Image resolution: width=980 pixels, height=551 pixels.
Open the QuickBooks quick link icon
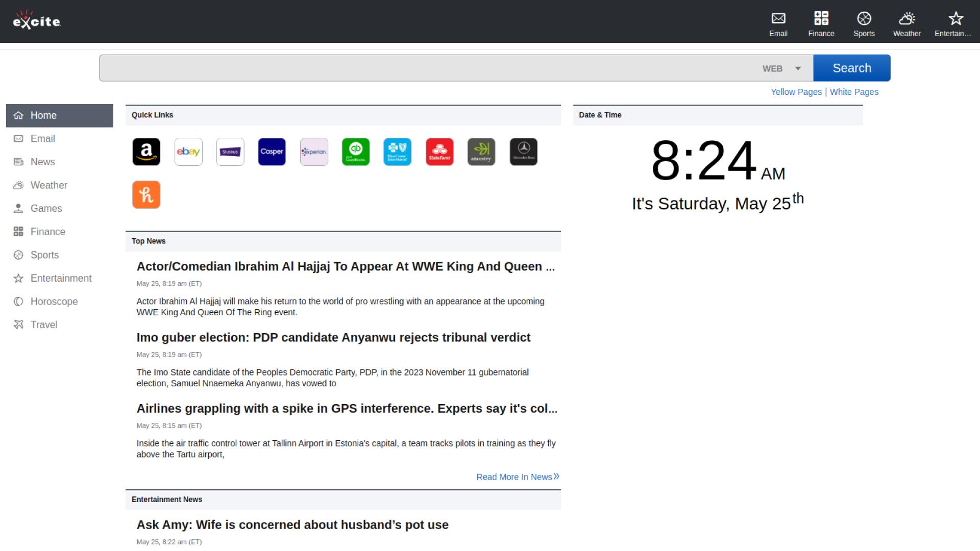coord(356,152)
